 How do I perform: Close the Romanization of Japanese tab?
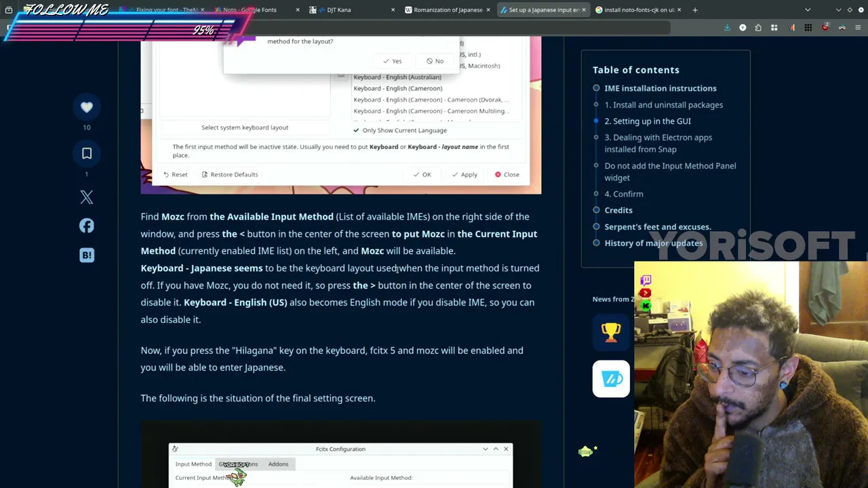(488, 9)
